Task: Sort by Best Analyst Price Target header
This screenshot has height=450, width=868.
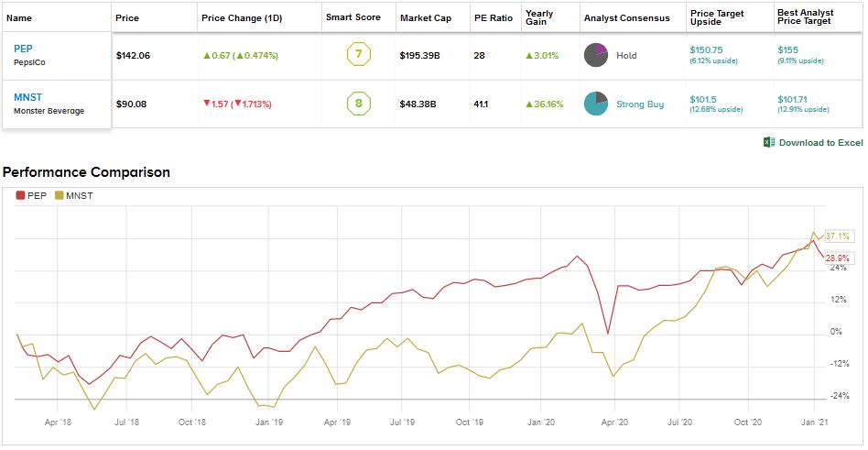Action: [x=806, y=16]
